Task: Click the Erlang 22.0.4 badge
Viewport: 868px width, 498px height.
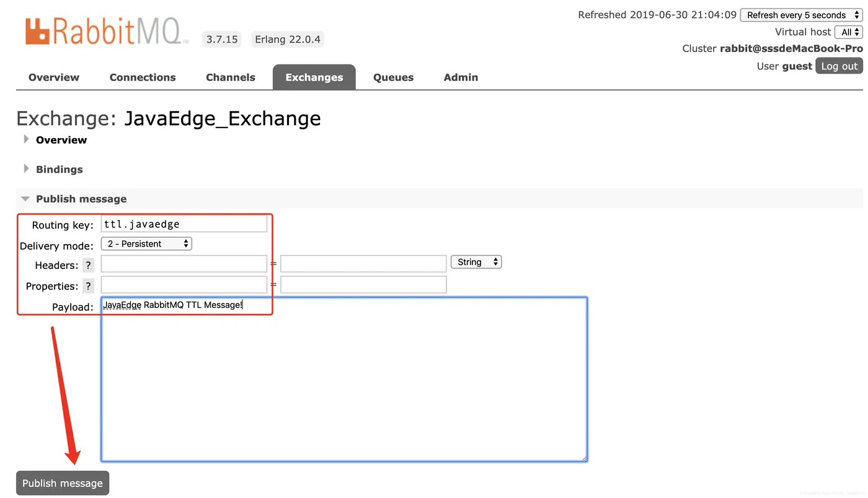Action: (x=288, y=39)
